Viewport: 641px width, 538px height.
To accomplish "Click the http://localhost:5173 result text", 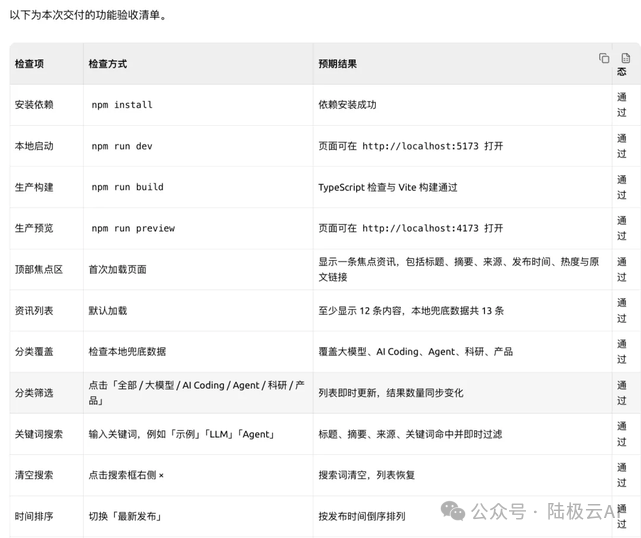I will [420, 146].
